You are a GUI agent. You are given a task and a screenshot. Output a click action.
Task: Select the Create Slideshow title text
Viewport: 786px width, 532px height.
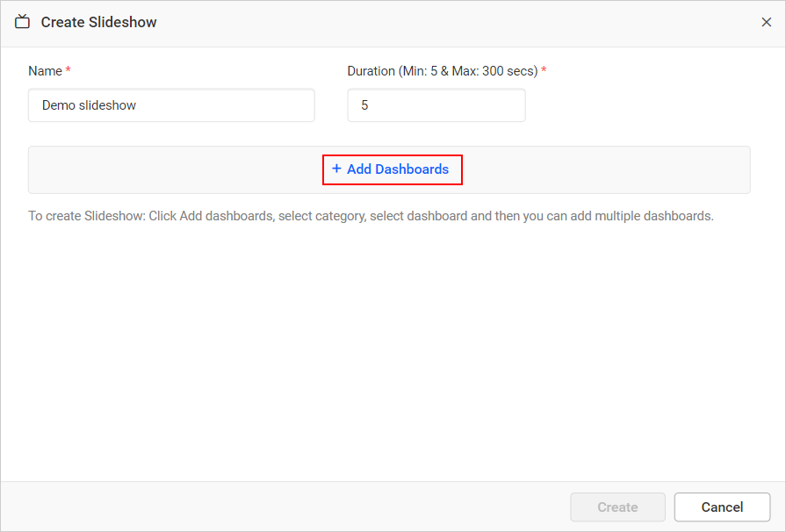98,22
